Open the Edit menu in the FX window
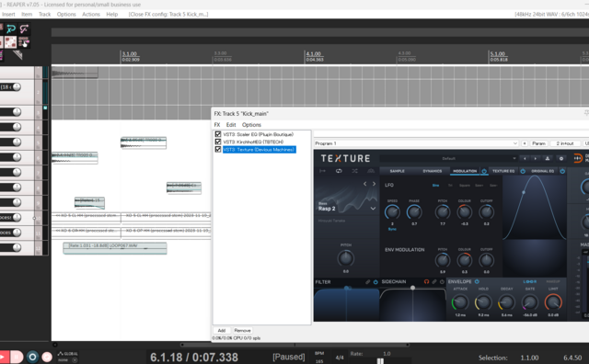This screenshot has width=589, height=364. [x=231, y=125]
